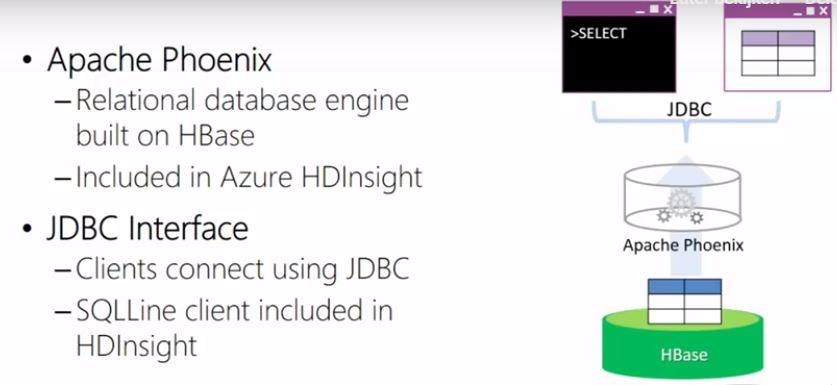This screenshot has height=385, width=837.
Task: Select the green HBase database disk
Action: click(683, 345)
